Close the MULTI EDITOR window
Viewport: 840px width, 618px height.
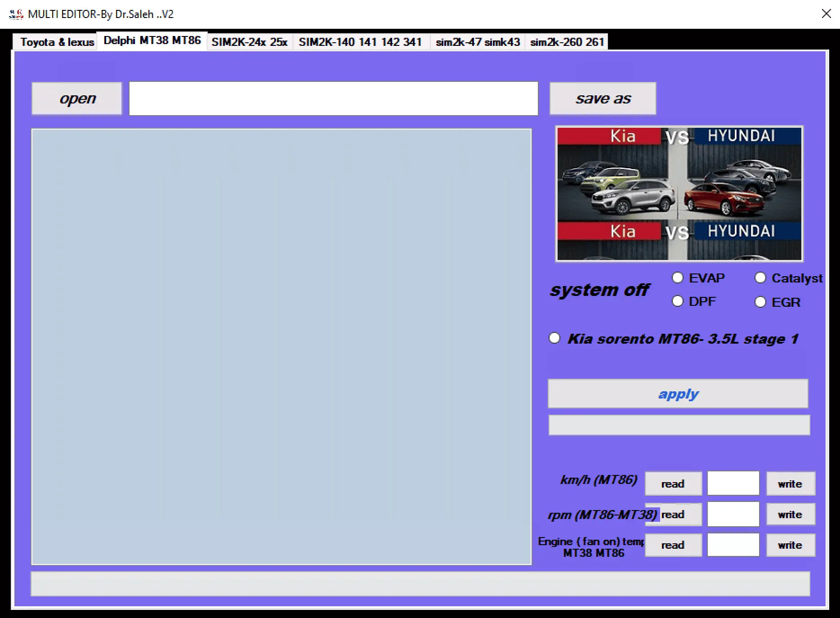(826, 14)
